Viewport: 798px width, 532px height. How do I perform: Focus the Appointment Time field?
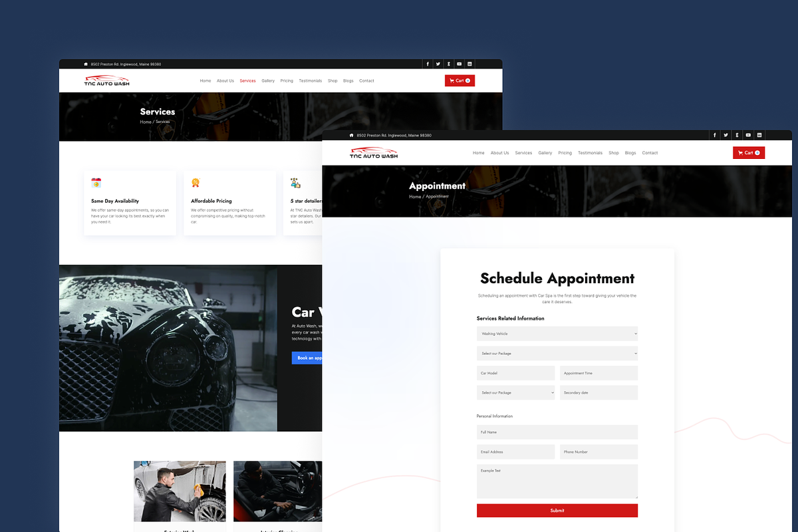(x=598, y=373)
